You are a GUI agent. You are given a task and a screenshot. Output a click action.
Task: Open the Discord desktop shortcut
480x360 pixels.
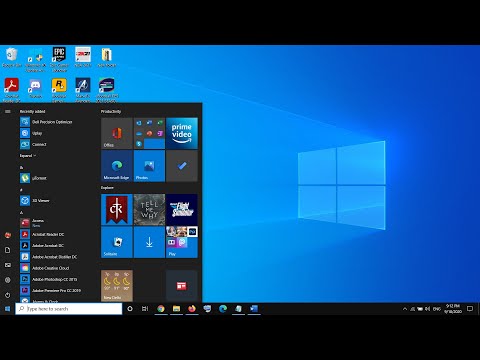point(35,88)
